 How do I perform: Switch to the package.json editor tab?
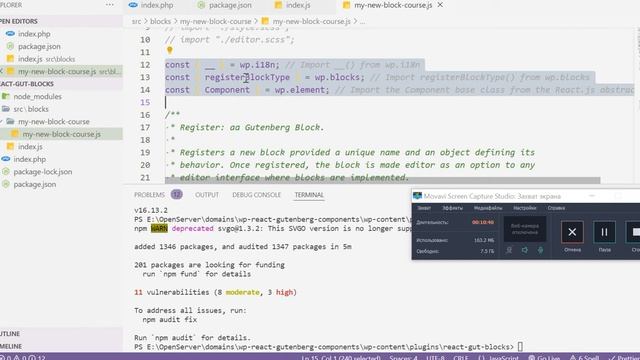[224, 5]
